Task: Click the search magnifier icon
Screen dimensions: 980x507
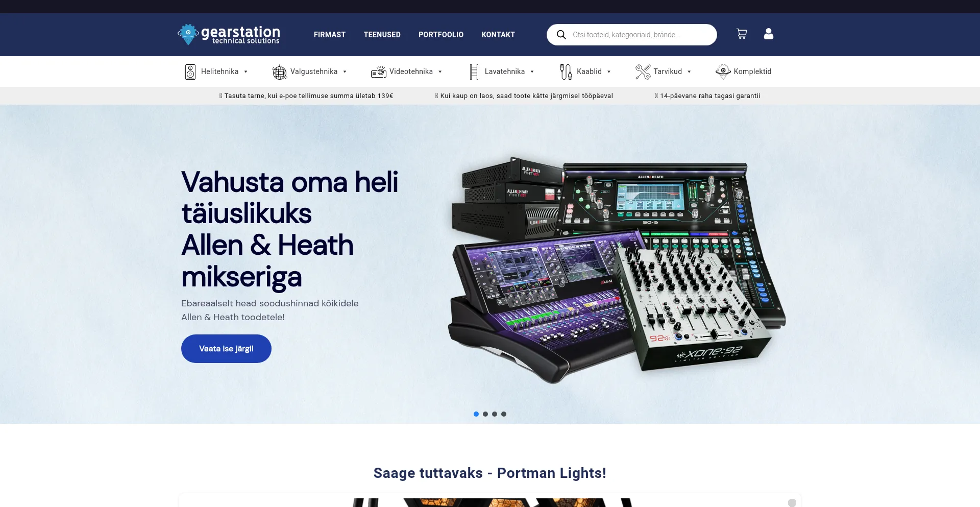Action: pyautogui.click(x=561, y=35)
